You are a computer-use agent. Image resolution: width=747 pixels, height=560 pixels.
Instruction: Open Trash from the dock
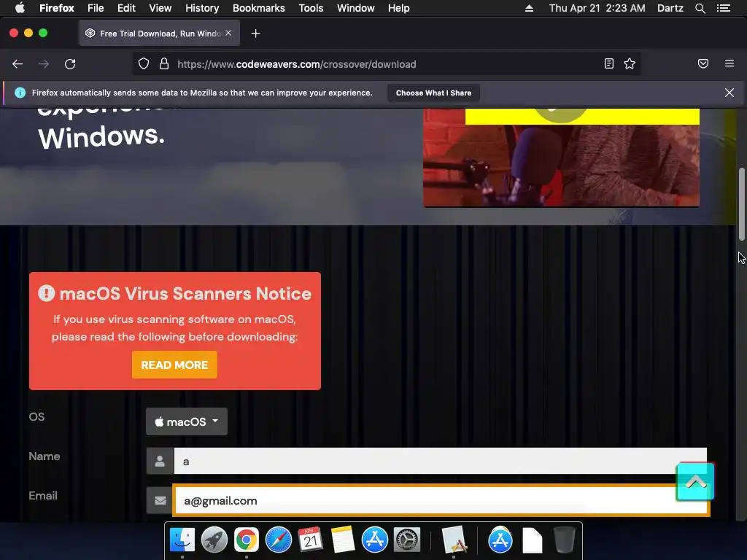[565, 540]
